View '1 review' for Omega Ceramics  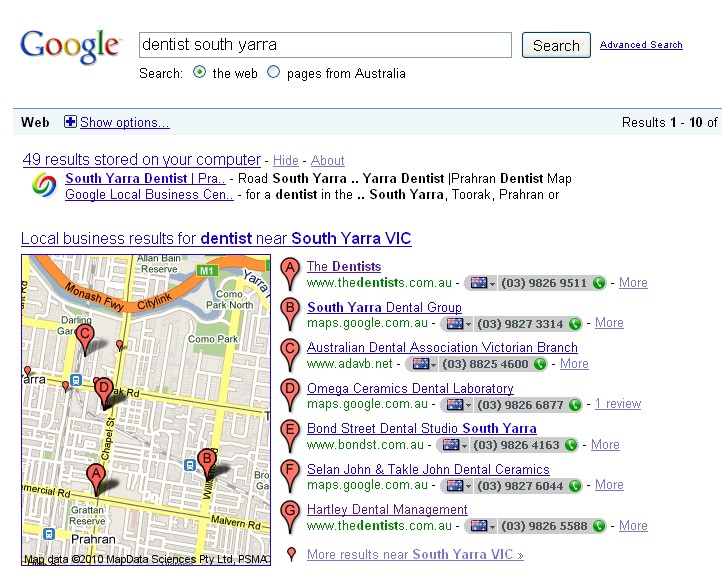(x=618, y=404)
